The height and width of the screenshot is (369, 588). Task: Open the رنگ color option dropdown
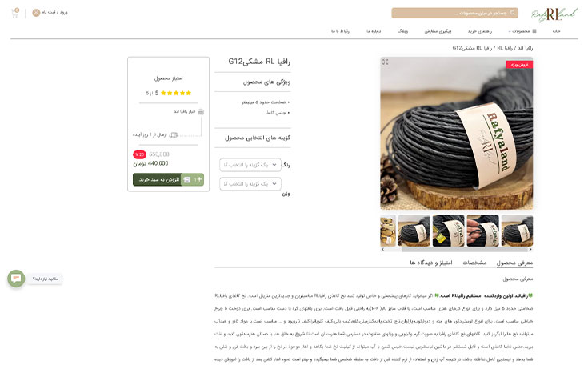(x=250, y=165)
